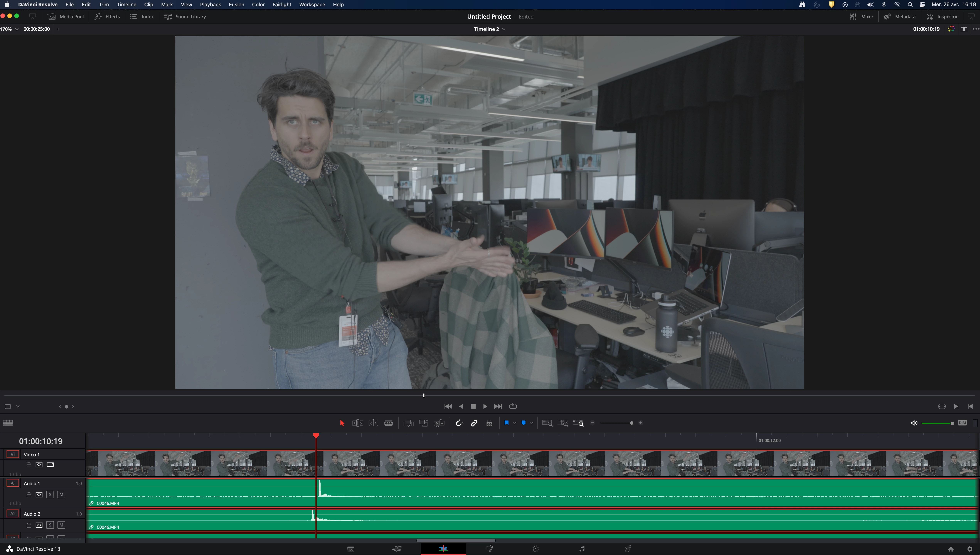Open the Inspector panel
The width and height of the screenshot is (980, 555).
[942, 16]
